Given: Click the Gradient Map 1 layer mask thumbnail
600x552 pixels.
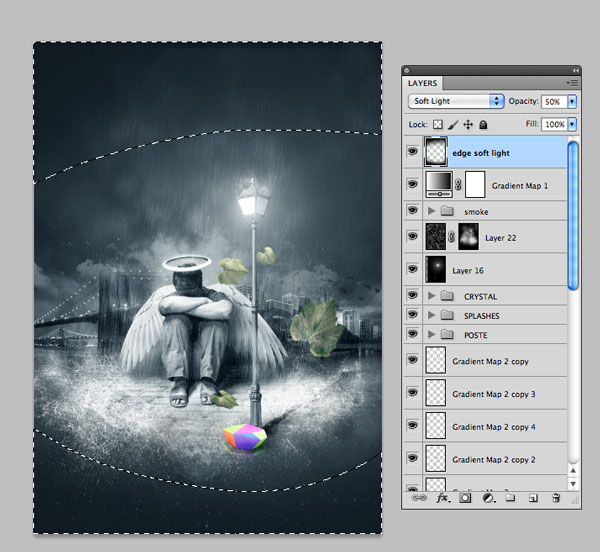Looking at the screenshot, I should point(473,184).
